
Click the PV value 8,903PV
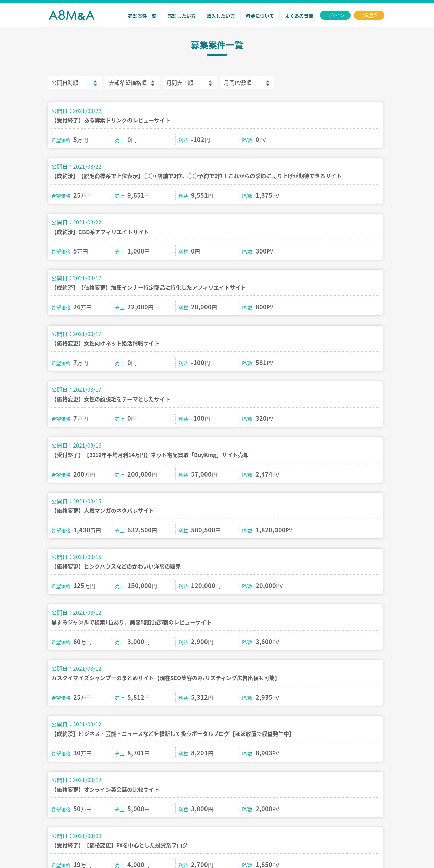click(267, 753)
